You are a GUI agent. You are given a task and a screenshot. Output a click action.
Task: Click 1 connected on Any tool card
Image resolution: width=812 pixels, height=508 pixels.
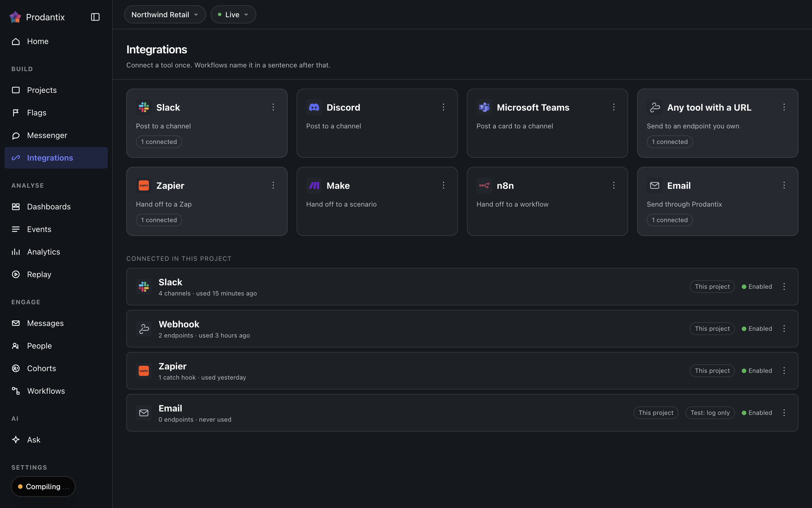click(x=670, y=142)
